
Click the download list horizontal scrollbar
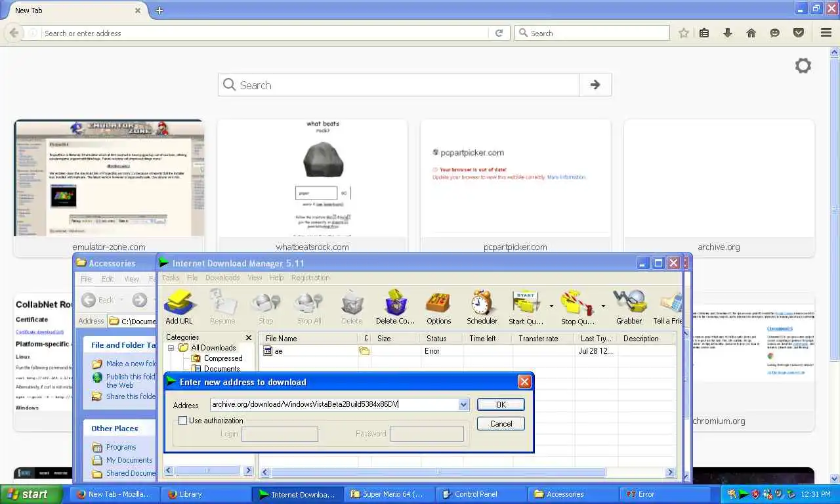click(x=438, y=472)
